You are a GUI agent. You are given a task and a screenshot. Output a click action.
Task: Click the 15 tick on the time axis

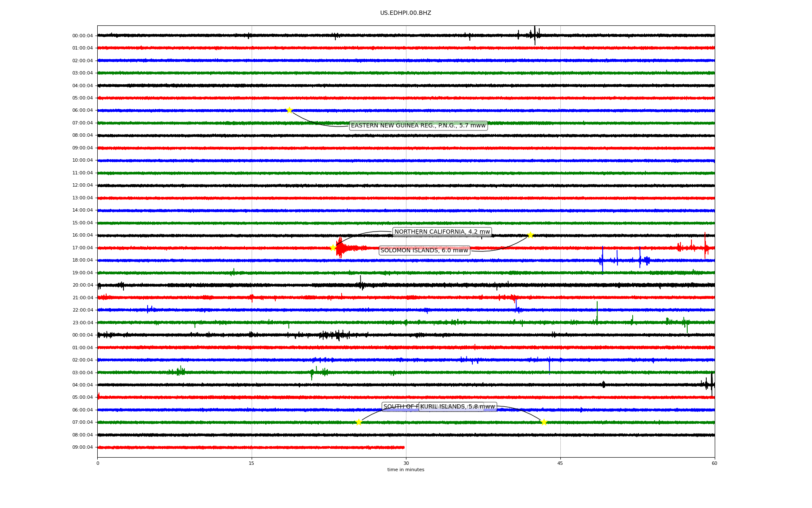[252, 463]
